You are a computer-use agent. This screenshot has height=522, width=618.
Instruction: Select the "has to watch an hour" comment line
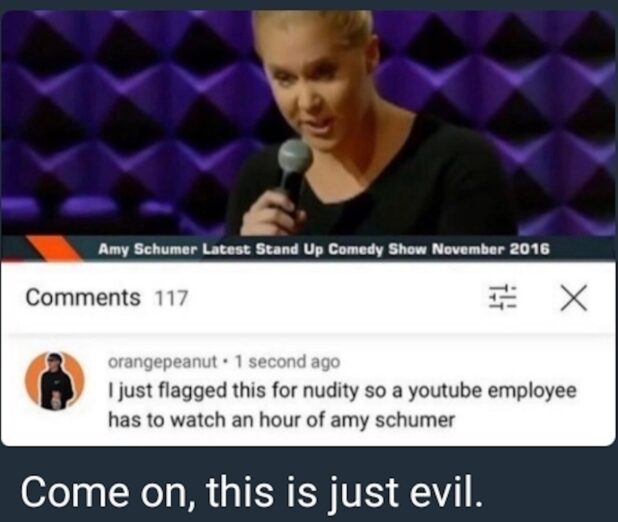(x=281, y=420)
